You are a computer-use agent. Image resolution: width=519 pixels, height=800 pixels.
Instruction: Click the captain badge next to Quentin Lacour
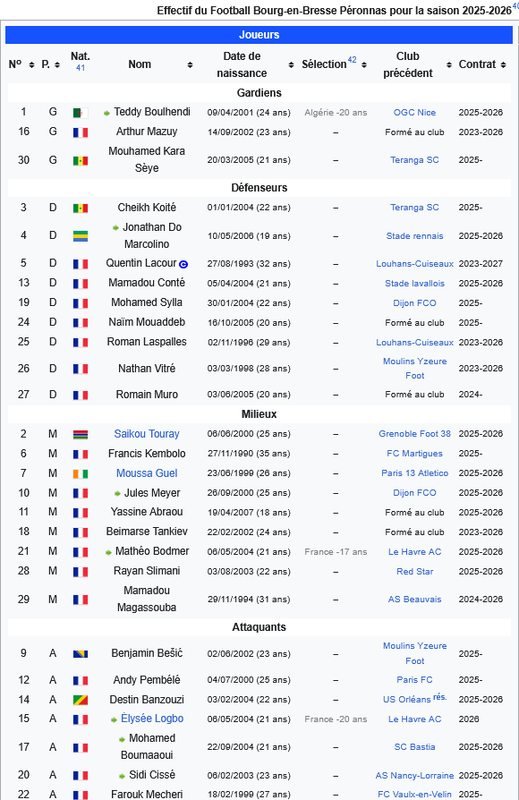click(183, 264)
